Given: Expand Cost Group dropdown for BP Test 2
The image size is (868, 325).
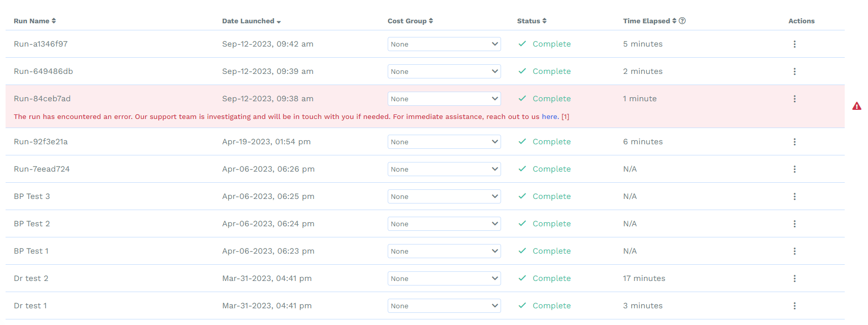Looking at the screenshot, I should tap(444, 224).
